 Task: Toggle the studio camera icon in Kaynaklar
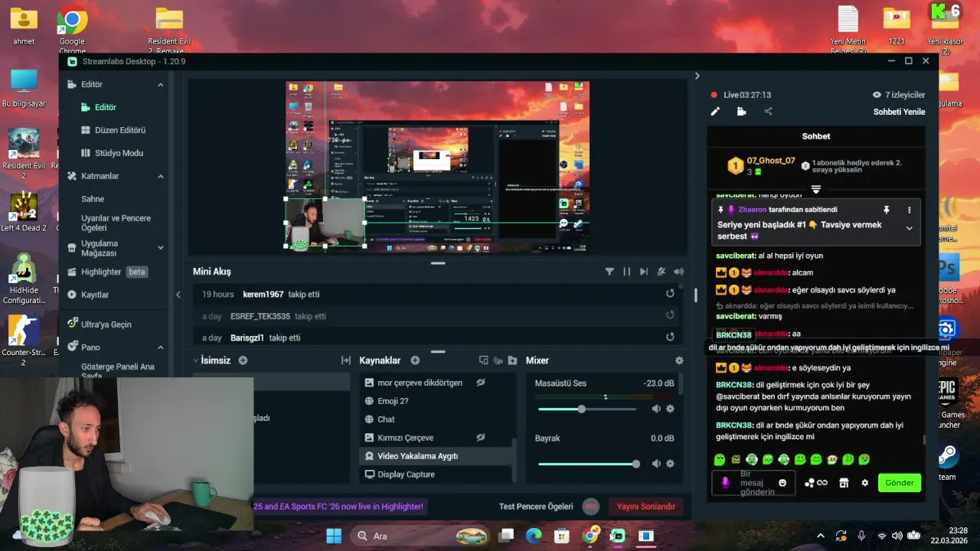(498, 360)
